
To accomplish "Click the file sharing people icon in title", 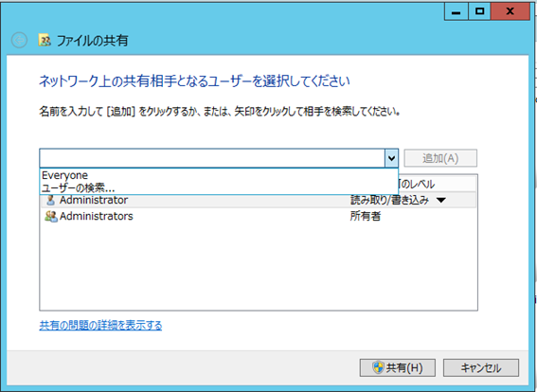I will [45, 41].
